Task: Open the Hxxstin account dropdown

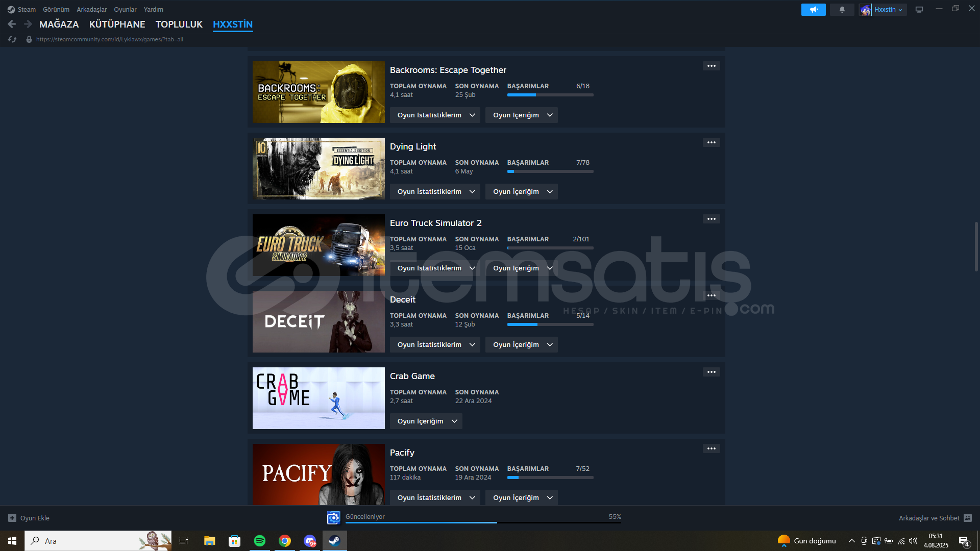Action: point(888,10)
